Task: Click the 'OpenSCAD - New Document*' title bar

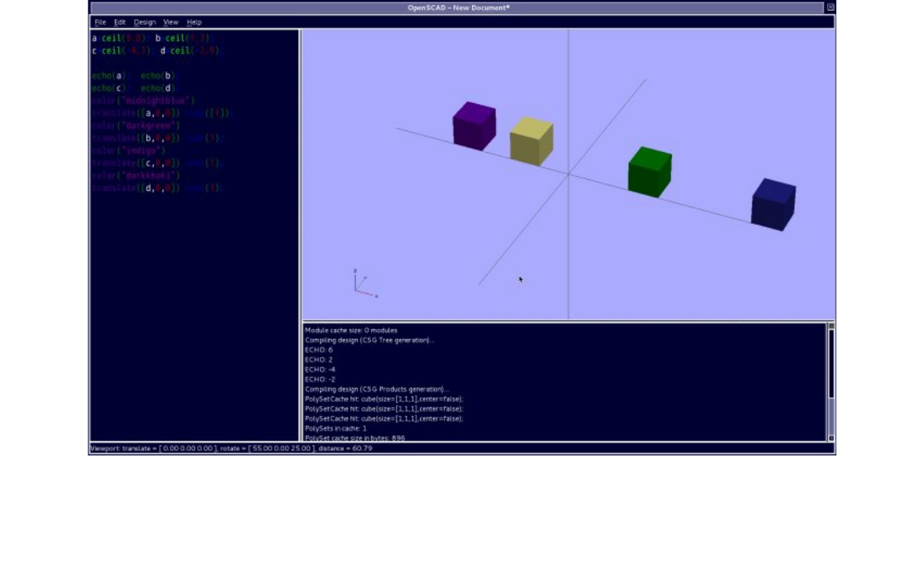Action: tap(458, 8)
